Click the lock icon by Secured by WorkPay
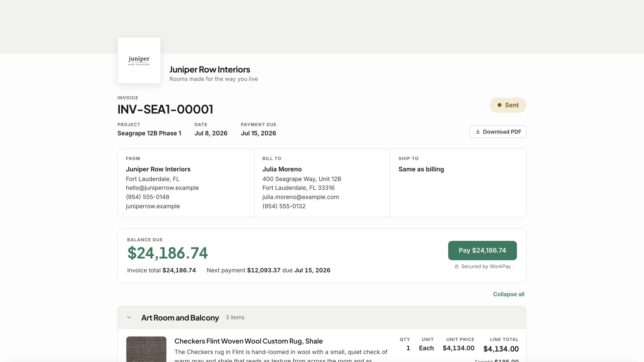Image resolution: width=644 pixels, height=362 pixels. click(x=456, y=267)
